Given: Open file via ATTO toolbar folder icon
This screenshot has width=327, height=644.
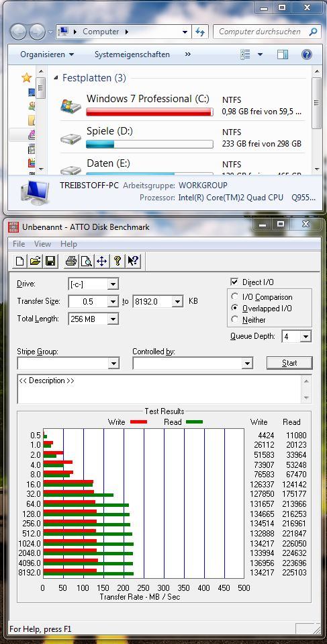Looking at the screenshot, I should coord(36,261).
